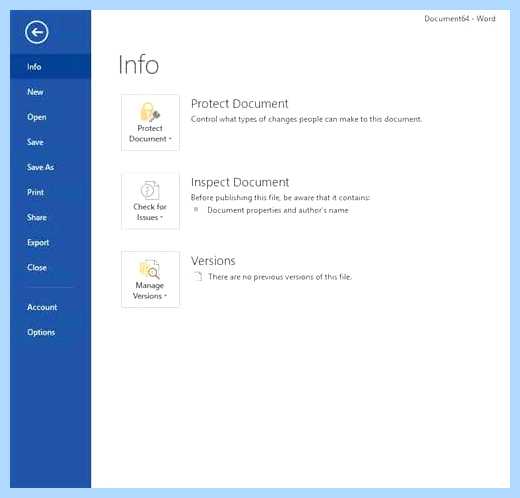
Task: Open the Share page
Action: [x=50, y=217]
